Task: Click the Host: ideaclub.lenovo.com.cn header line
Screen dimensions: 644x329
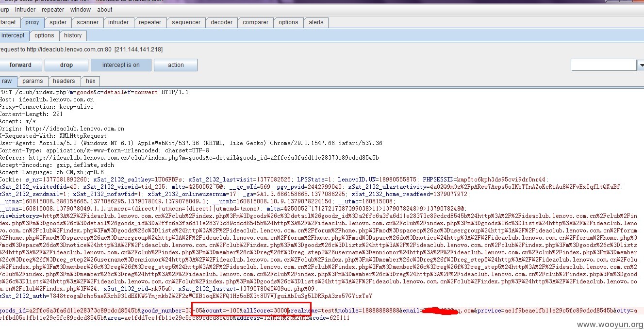Action: point(47,99)
